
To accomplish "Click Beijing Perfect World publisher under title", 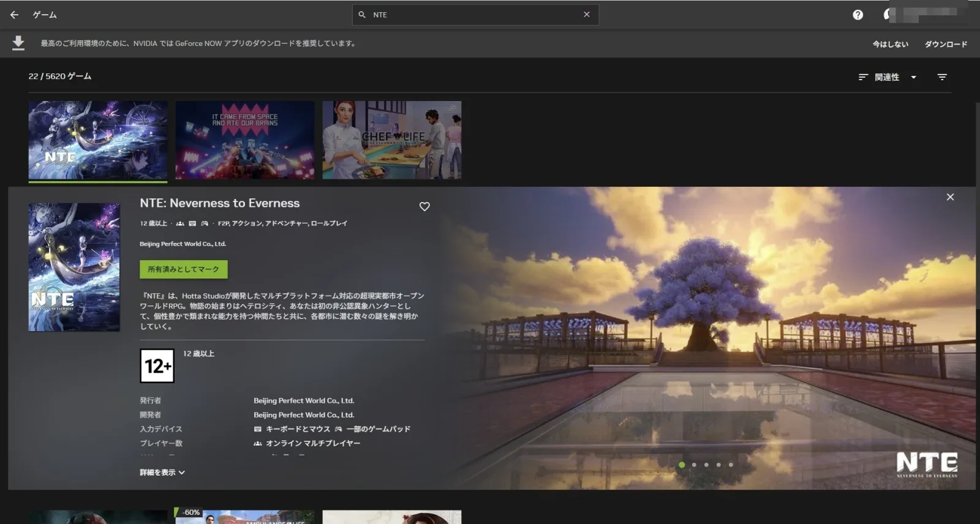I will pyautogui.click(x=183, y=244).
